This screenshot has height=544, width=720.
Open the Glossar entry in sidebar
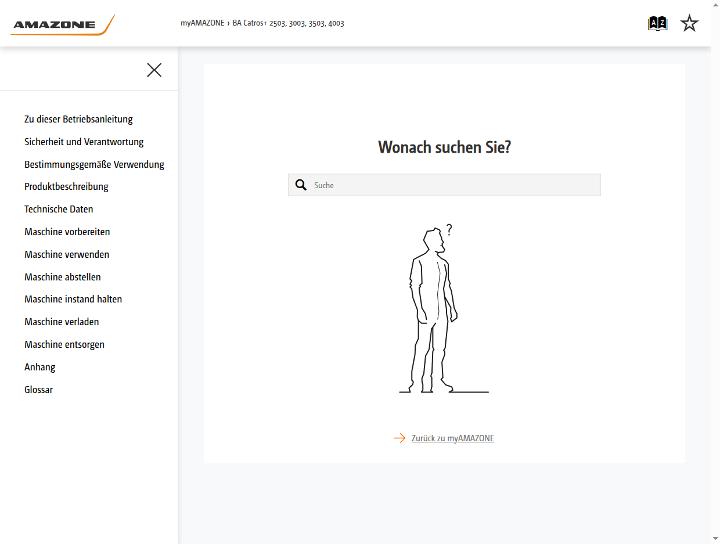tap(39, 390)
